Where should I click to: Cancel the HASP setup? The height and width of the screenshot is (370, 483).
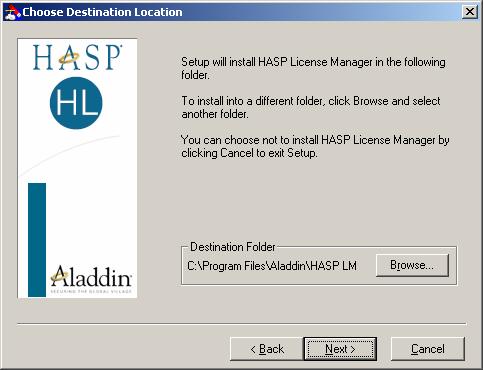pyautogui.click(x=428, y=349)
